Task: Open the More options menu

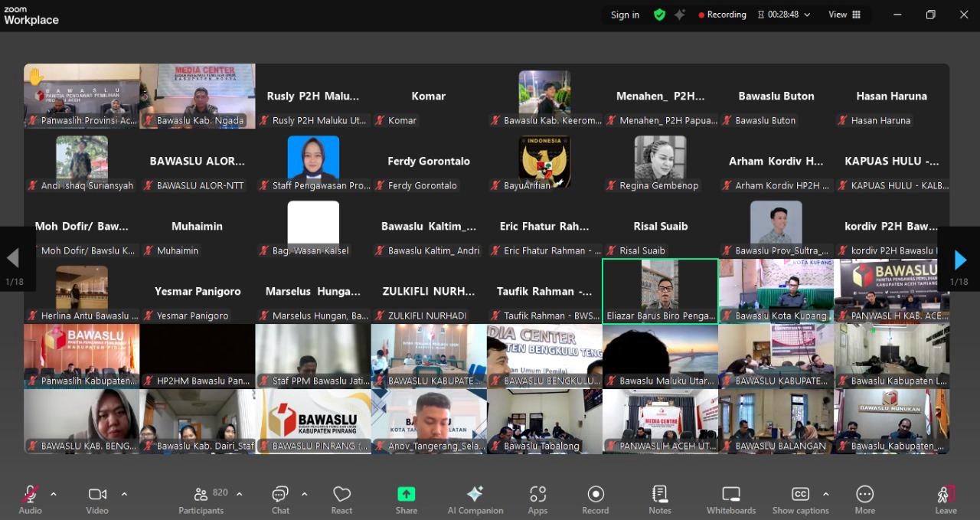Action: coord(865,499)
